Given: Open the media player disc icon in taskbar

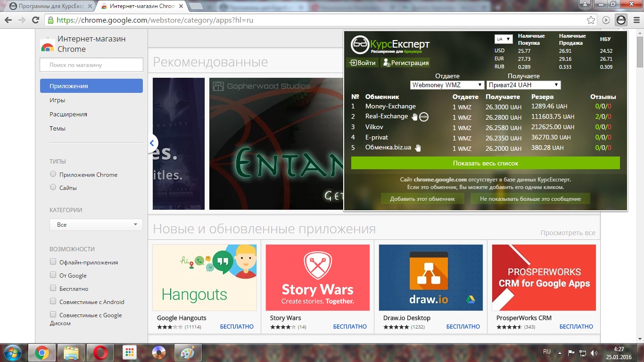Looking at the screenshot, I should click(x=159, y=353).
